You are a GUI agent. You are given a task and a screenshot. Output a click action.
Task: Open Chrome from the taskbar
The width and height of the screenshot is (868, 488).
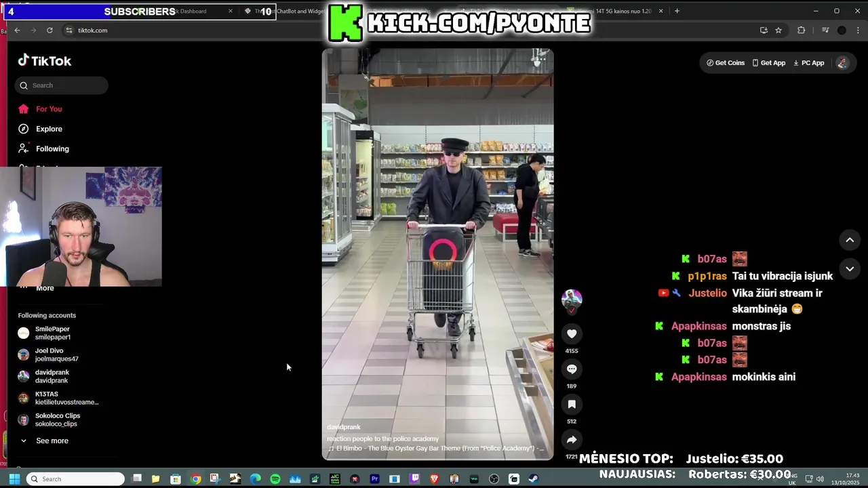[195, 479]
